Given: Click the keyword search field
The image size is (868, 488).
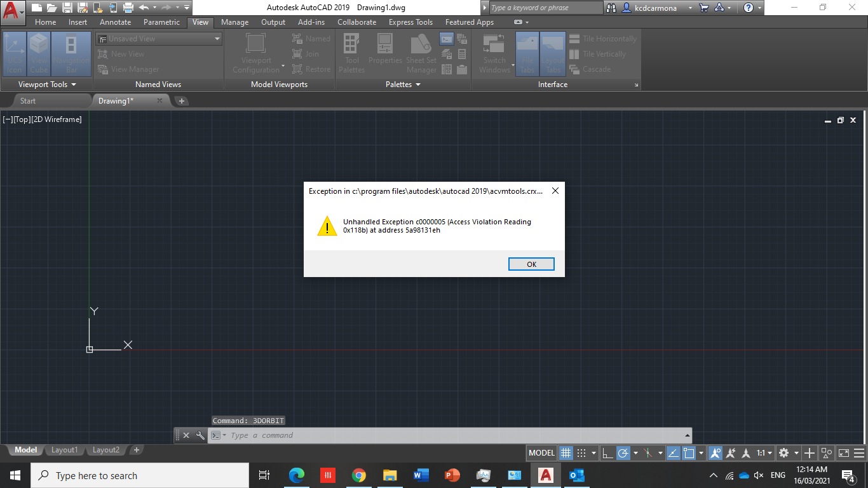Looking at the screenshot, I should click(546, 8).
